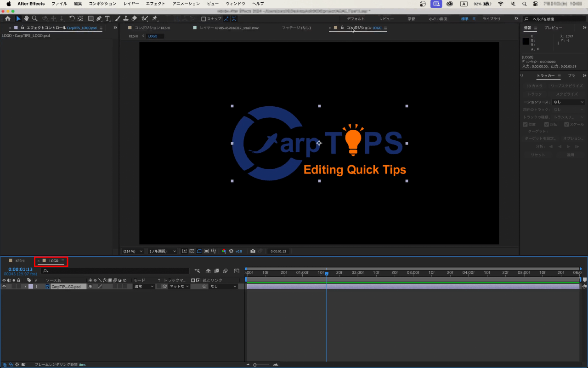Expand hidden workspaces with double chevron
This screenshot has width=588, height=368.
point(516,19)
